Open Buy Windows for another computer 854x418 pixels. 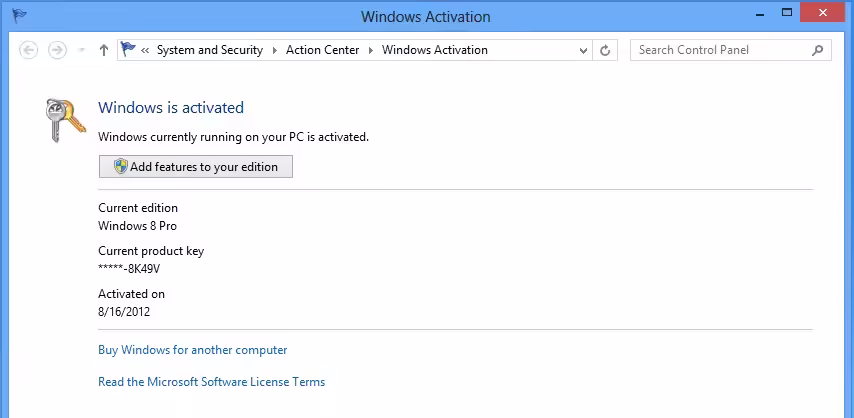pyautogui.click(x=192, y=350)
